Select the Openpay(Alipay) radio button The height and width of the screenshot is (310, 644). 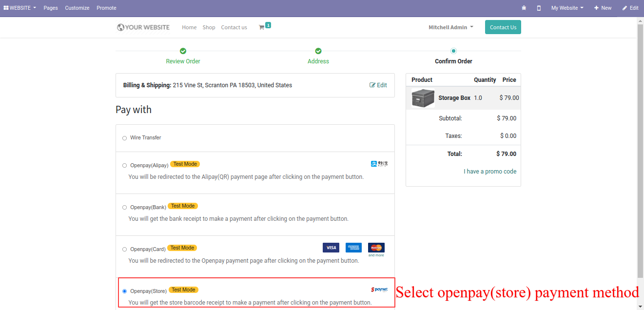[124, 166]
